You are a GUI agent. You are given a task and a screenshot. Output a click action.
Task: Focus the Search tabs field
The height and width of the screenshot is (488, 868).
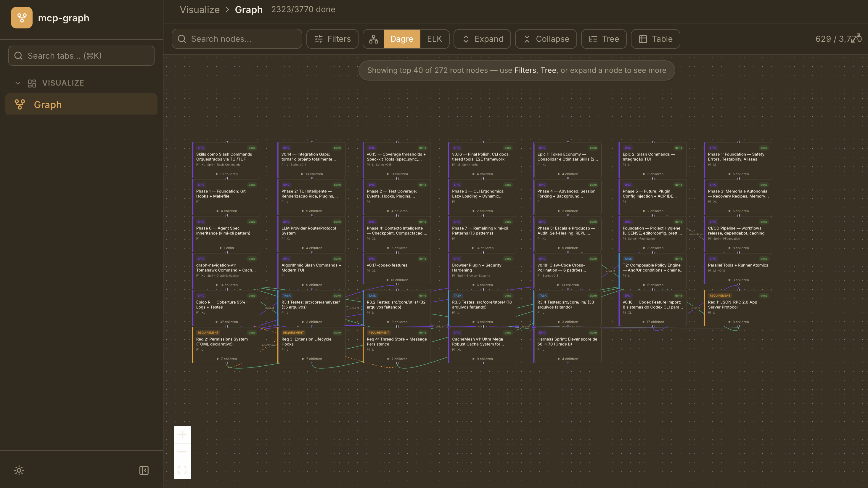tap(81, 56)
